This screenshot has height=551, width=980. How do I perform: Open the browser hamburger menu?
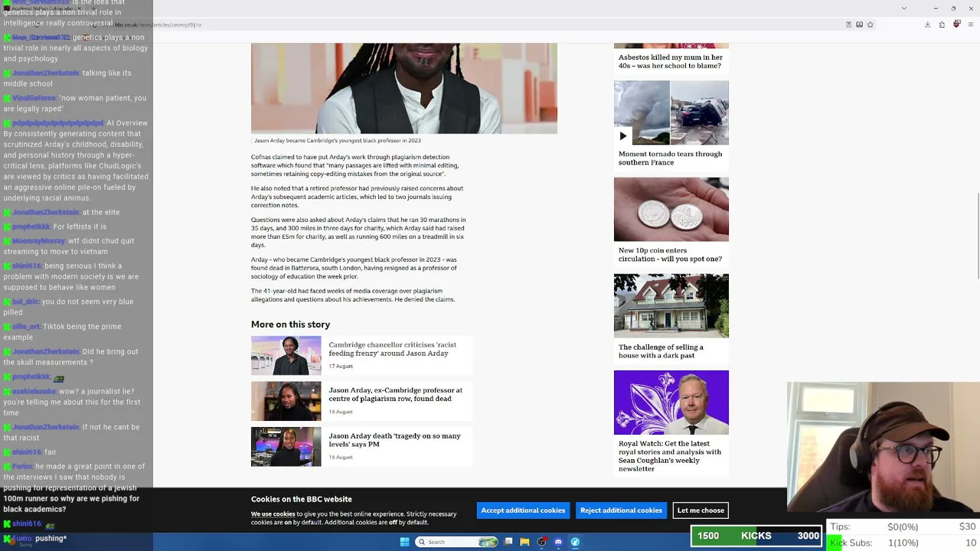(x=971, y=24)
